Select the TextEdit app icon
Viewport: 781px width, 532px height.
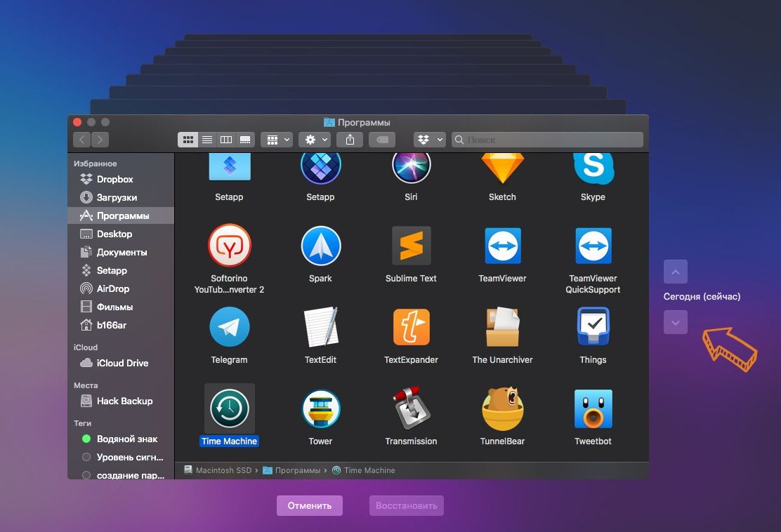(x=321, y=327)
